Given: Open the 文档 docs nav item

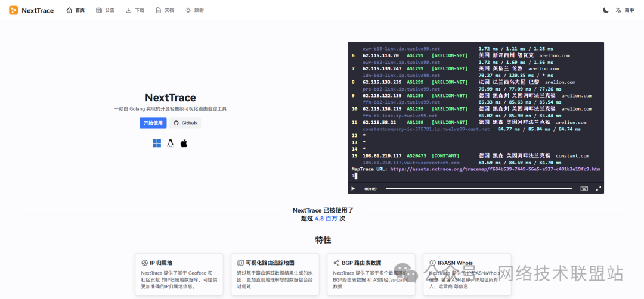Looking at the screenshot, I should (165, 10).
